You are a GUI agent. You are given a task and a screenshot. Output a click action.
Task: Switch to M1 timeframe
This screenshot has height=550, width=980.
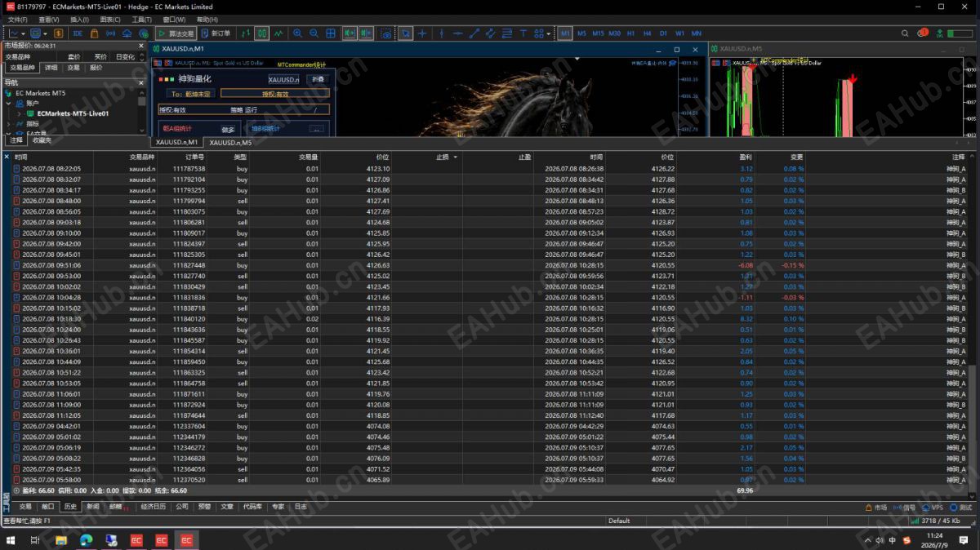[565, 33]
